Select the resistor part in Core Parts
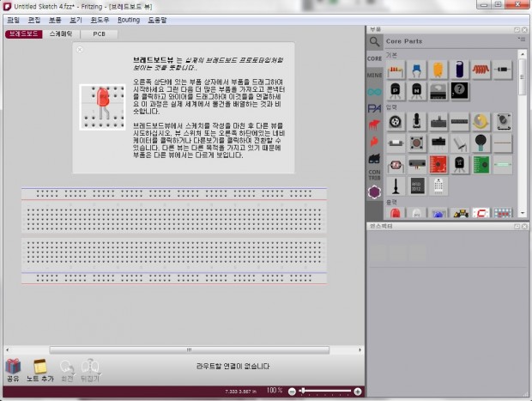The image size is (532, 401). 396,70
